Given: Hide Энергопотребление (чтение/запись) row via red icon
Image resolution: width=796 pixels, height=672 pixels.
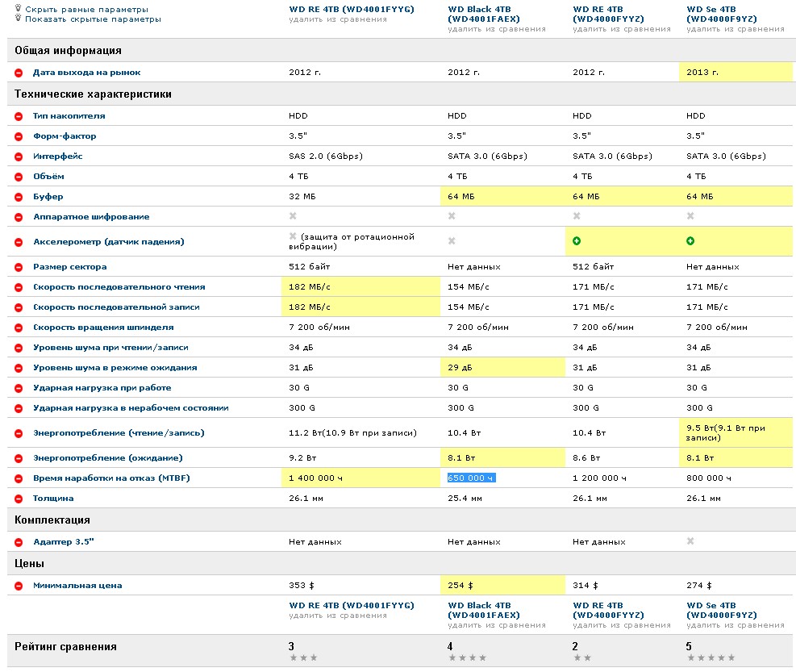Looking at the screenshot, I should point(19,433).
